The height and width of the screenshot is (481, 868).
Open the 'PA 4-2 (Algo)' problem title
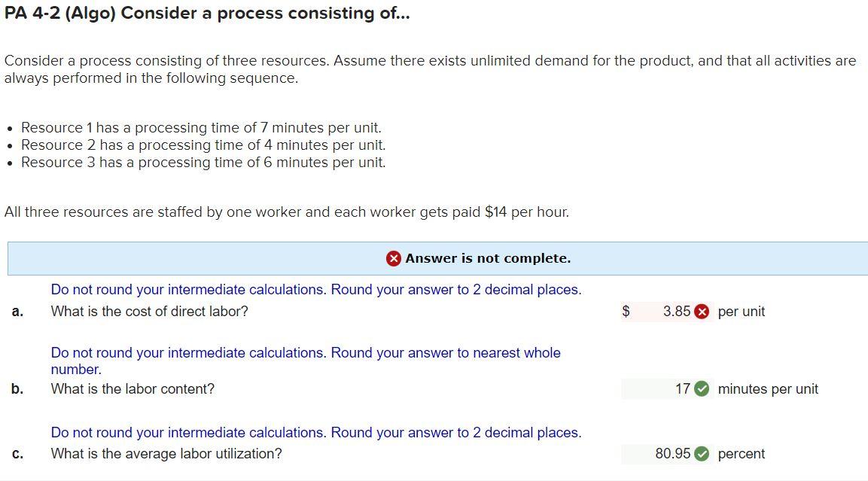pos(207,13)
